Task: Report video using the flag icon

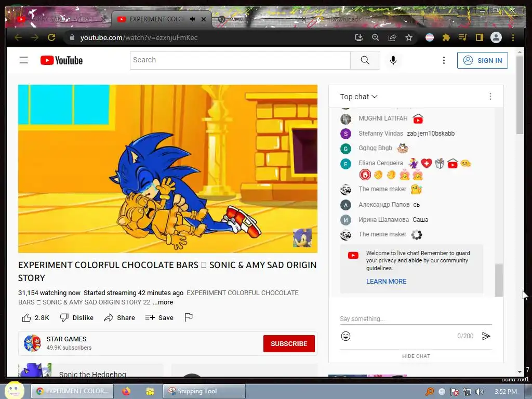Action: pos(189,317)
